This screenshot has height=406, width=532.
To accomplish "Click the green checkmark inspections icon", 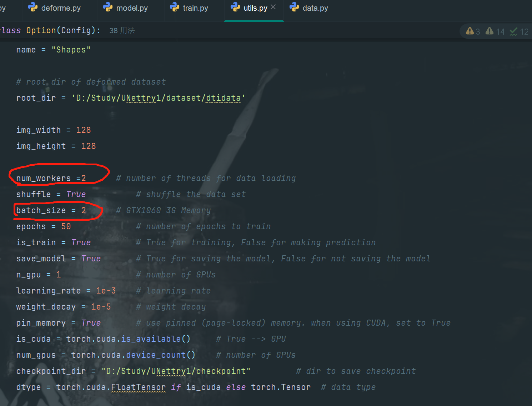I will 513,31.
